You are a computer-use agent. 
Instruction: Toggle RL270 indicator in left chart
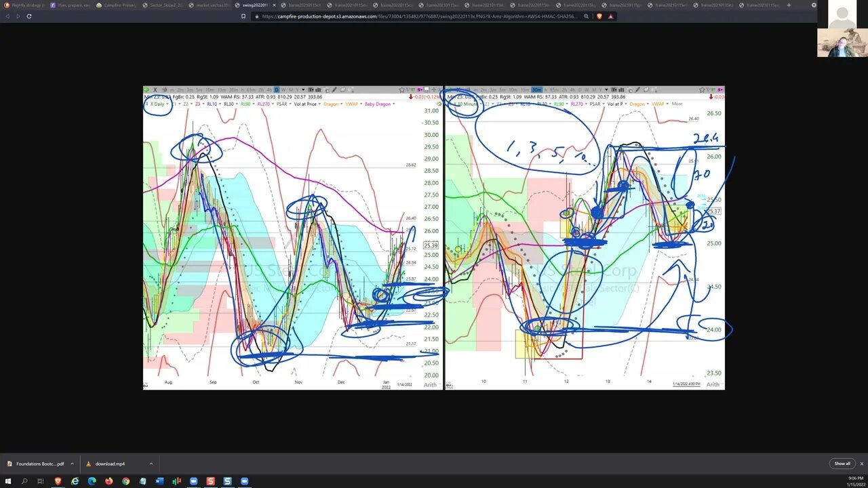pyautogui.click(x=264, y=104)
